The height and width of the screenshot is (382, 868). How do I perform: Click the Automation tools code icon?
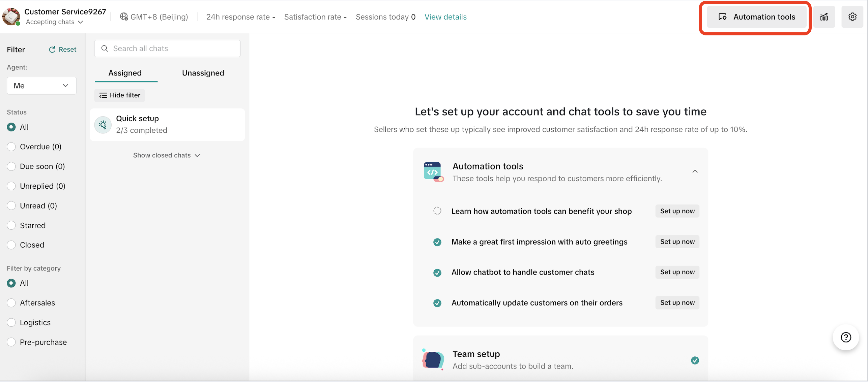pyautogui.click(x=433, y=172)
